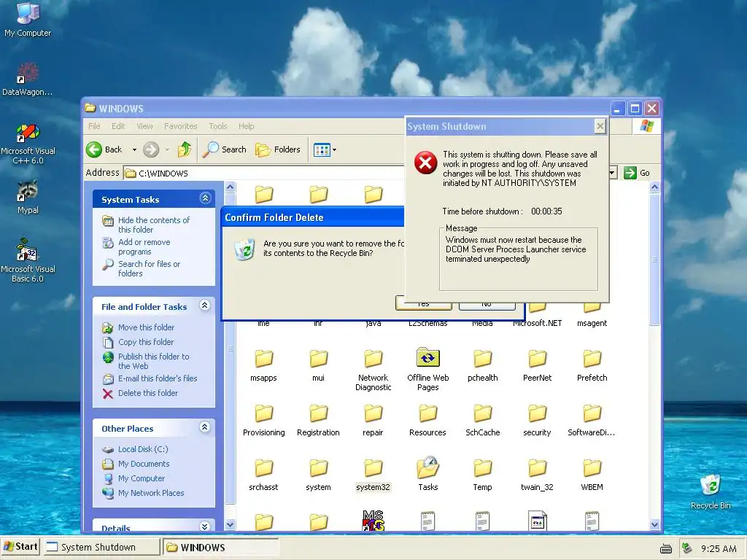Click Hide the contents of this folder

pos(153,225)
